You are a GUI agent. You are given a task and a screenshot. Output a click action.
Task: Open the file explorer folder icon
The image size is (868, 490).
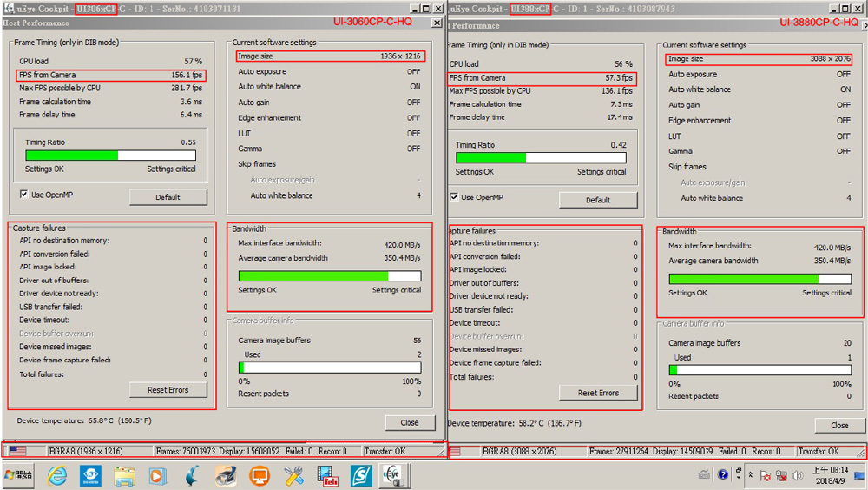click(124, 475)
